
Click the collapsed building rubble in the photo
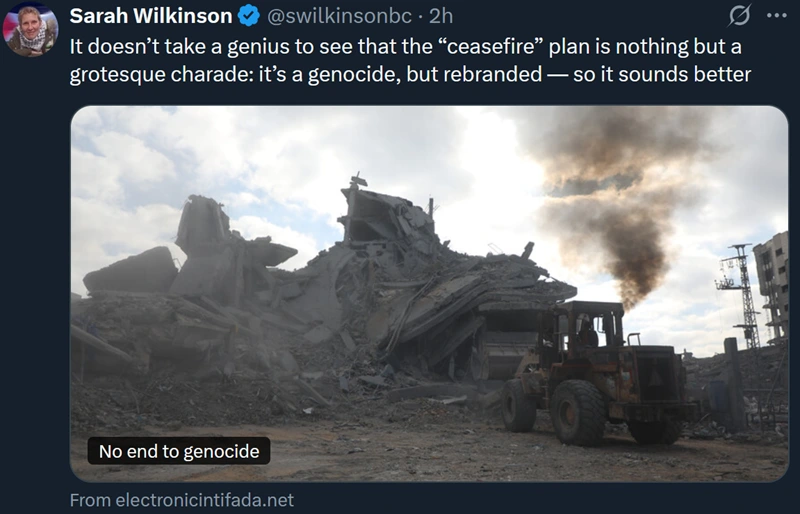(x=327, y=296)
